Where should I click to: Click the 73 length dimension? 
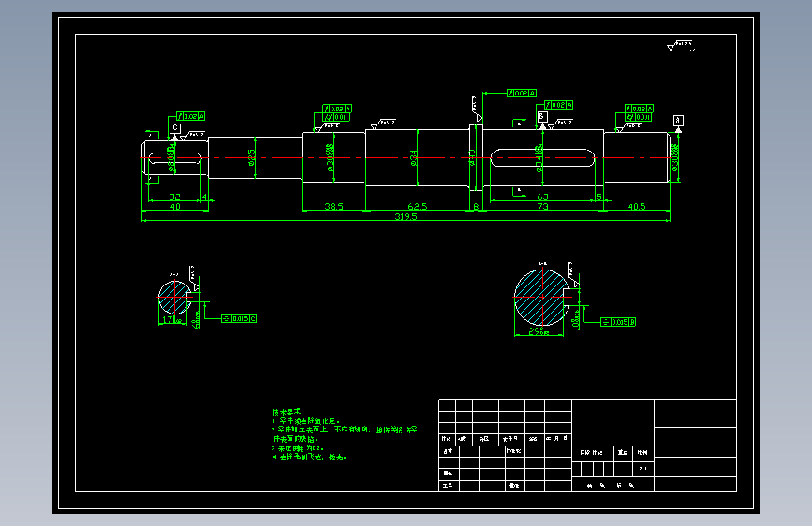click(x=542, y=207)
